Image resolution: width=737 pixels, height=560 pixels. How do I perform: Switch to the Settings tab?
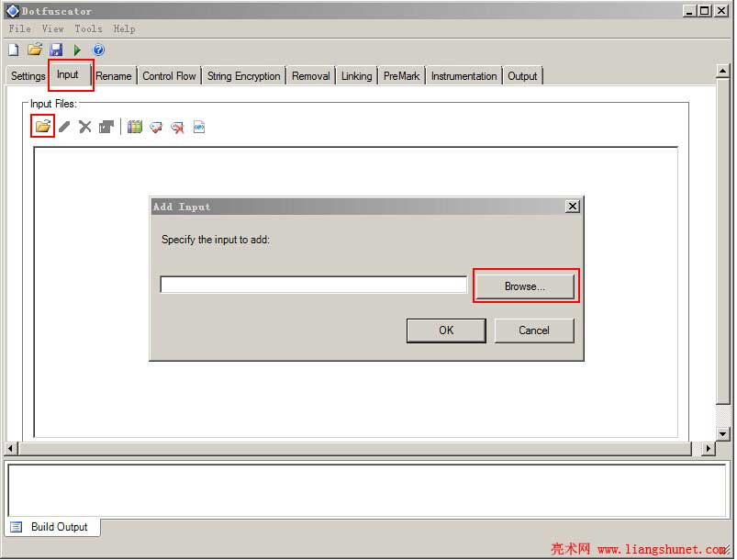tap(28, 76)
